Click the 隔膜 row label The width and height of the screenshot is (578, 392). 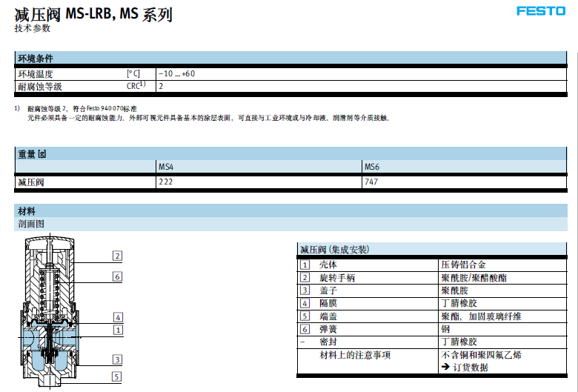coord(328,304)
